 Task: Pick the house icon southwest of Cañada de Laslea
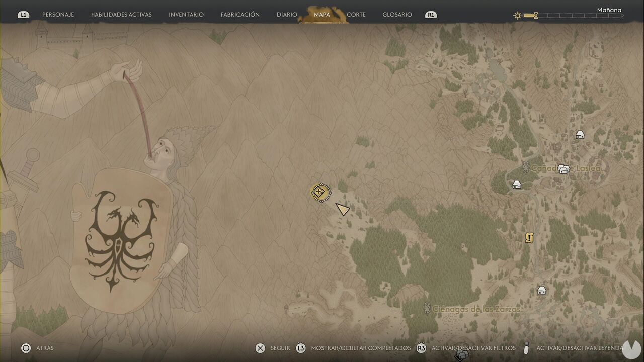(517, 185)
